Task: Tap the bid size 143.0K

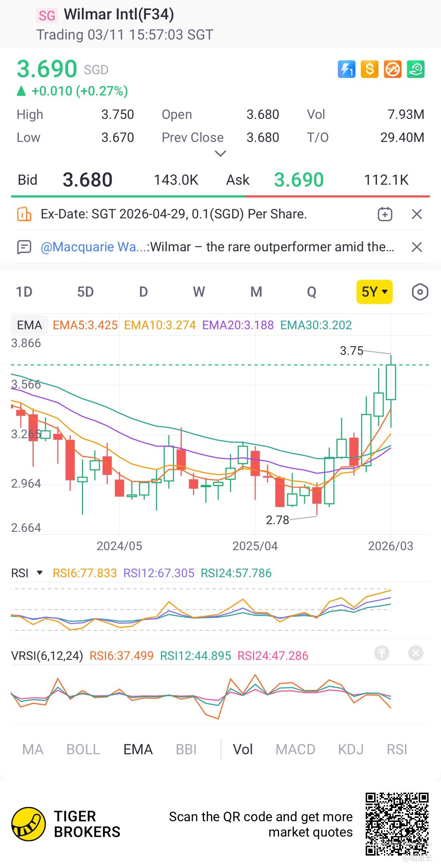Action: pos(176,180)
